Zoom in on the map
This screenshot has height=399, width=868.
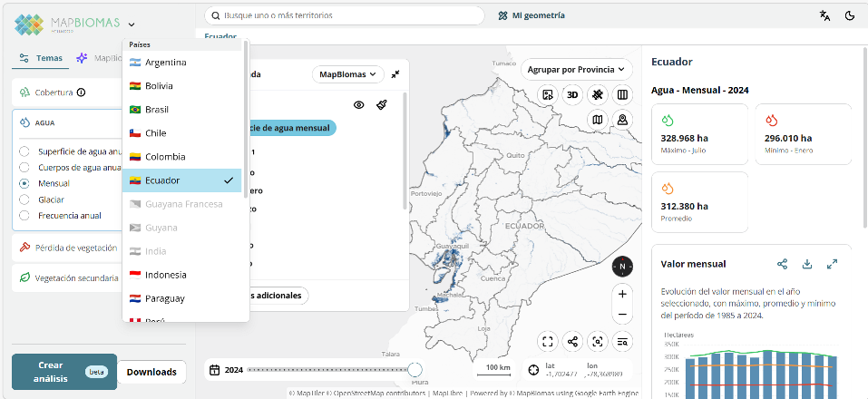(x=621, y=294)
